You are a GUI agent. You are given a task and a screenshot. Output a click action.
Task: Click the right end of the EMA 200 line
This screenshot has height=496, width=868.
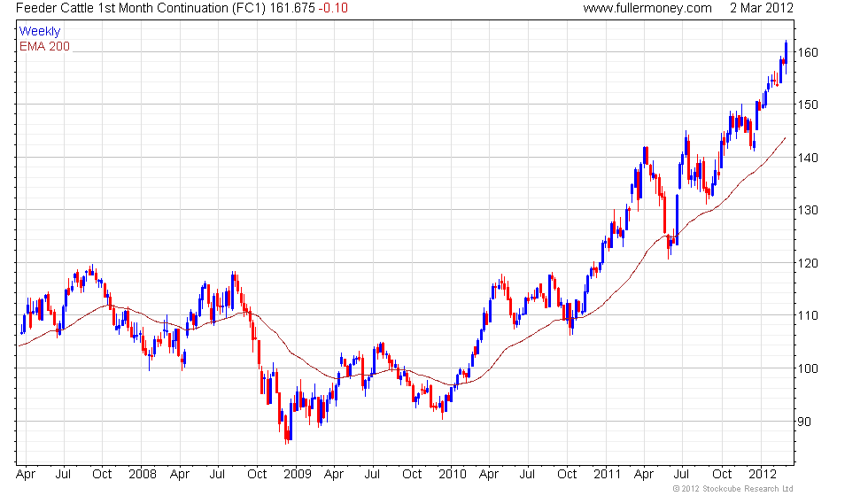(785, 138)
